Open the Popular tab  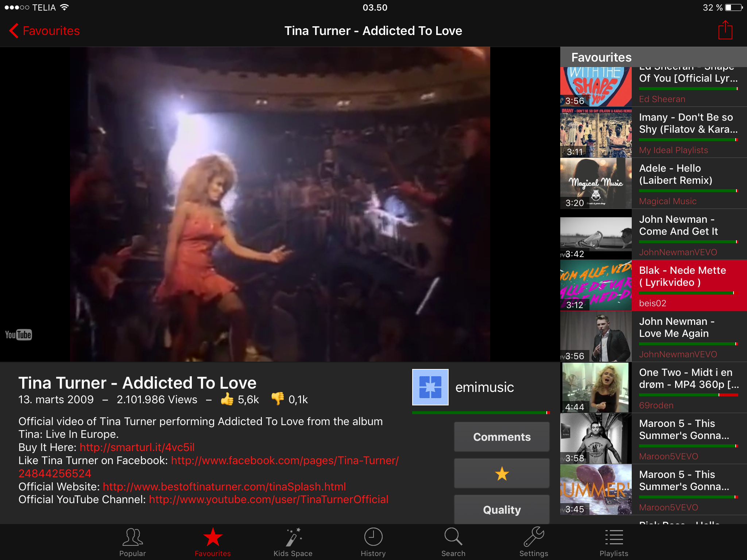(x=132, y=542)
